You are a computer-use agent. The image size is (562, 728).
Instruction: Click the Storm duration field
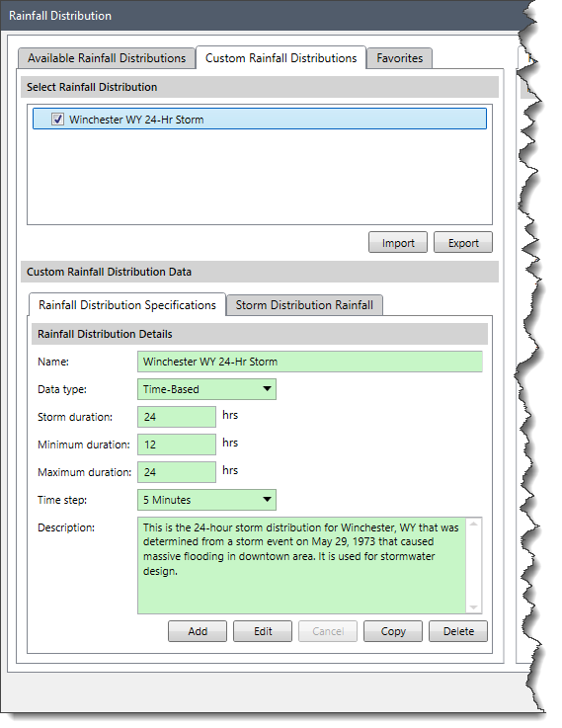tap(177, 417)
